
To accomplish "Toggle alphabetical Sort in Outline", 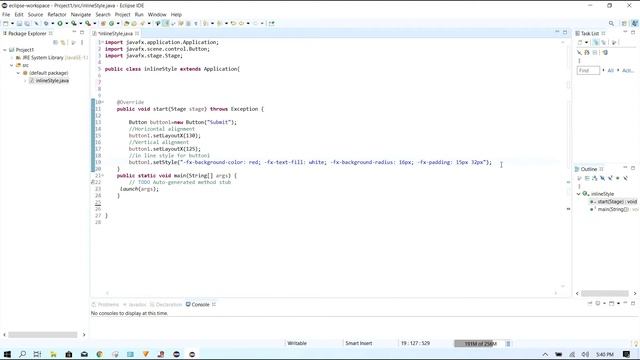I will click(595, 178).
